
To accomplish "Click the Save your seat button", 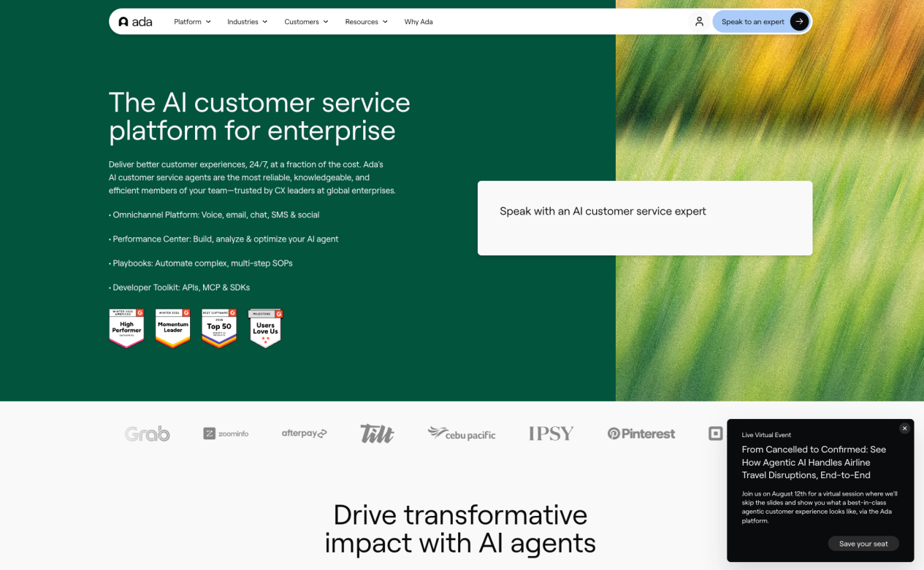I will pyautogui.click(x=863, y=544).
